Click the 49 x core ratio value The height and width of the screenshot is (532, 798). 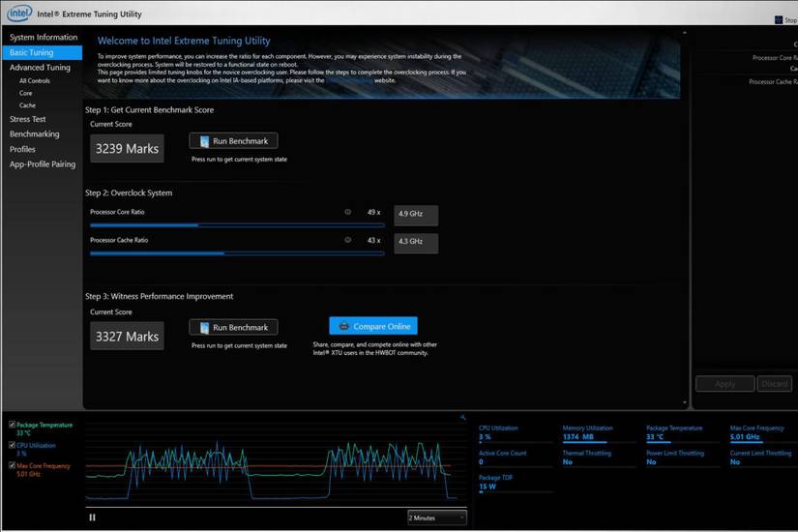(373, 212)
